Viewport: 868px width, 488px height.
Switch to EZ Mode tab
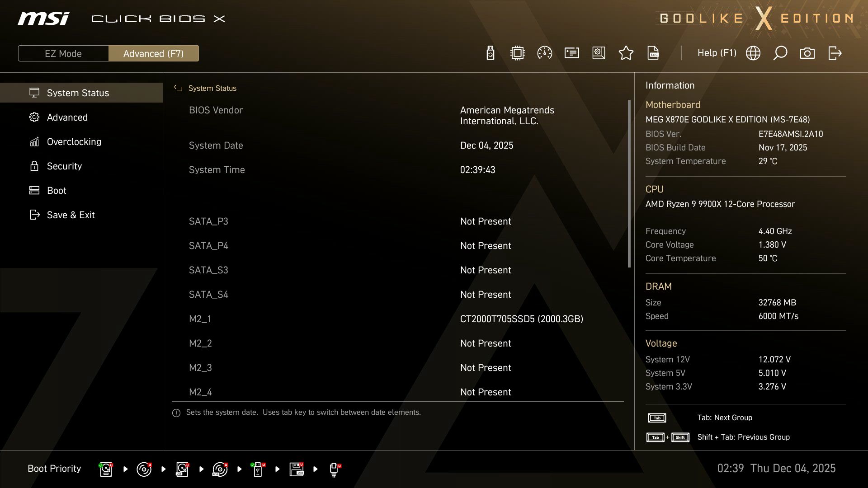click(63, 53)
